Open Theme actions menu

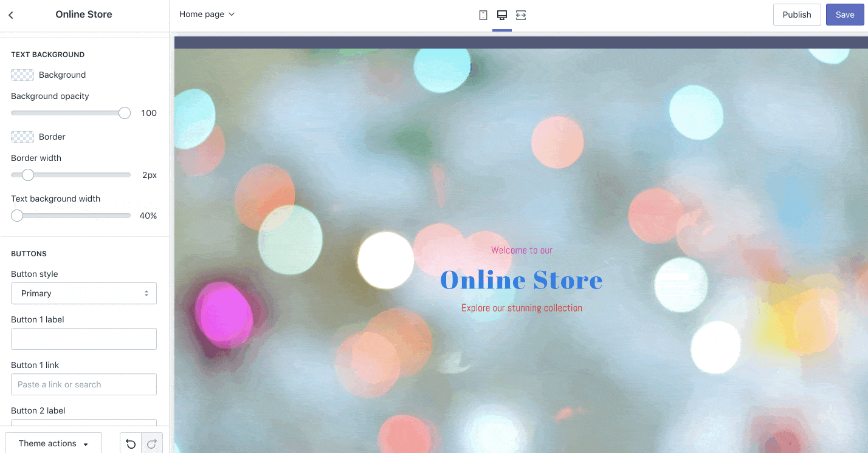[x=53, y=443]
